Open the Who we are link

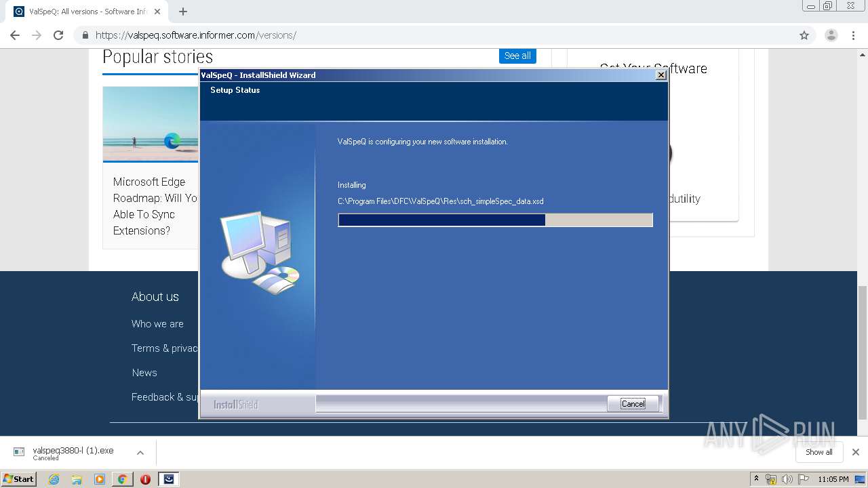click(157, 324)
